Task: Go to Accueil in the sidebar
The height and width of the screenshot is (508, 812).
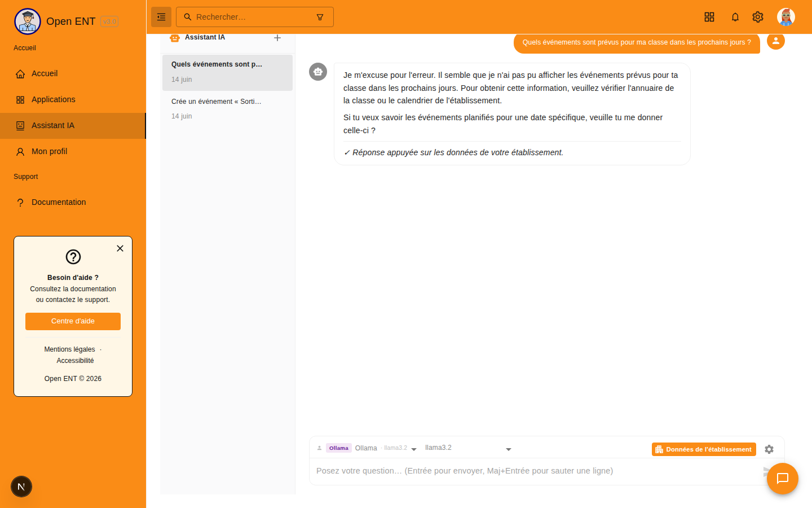Action: pos(73,74)
